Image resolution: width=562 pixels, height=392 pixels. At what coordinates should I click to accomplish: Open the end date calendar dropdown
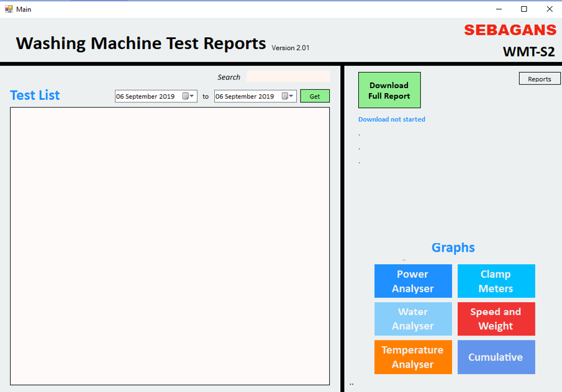[288, 96]
